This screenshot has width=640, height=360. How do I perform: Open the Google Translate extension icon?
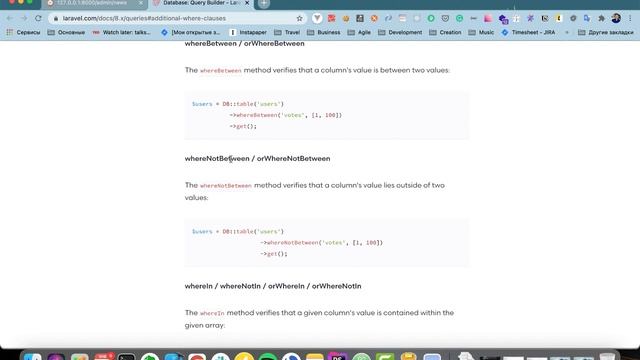pos(587,18)
